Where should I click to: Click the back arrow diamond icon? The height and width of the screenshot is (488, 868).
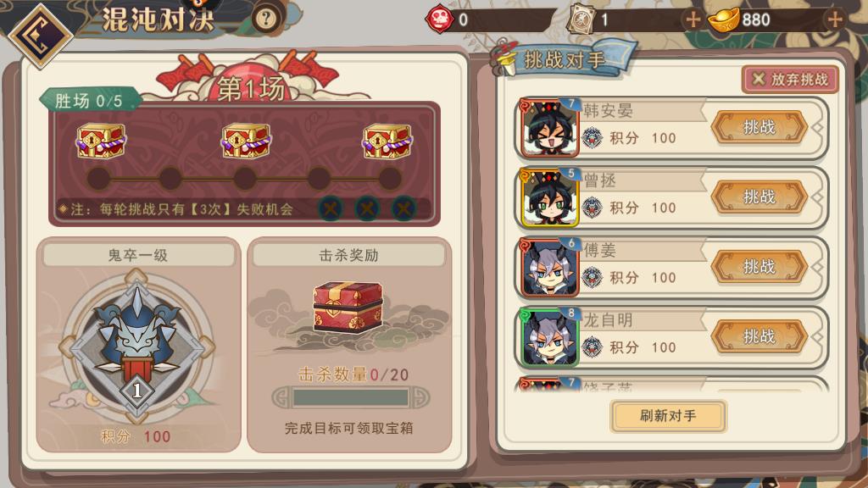click(x=40, y=36)
